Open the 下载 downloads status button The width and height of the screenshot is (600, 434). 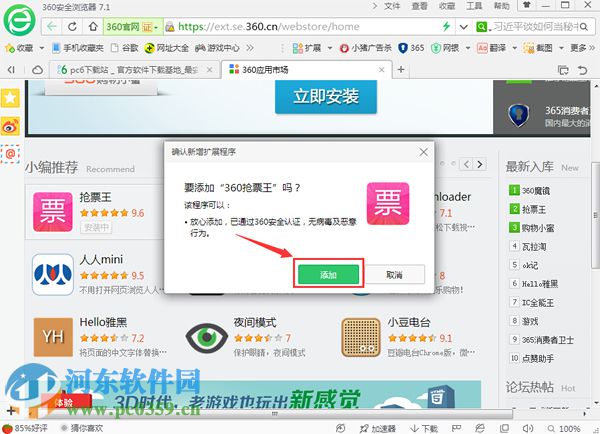tap(424, 429)
